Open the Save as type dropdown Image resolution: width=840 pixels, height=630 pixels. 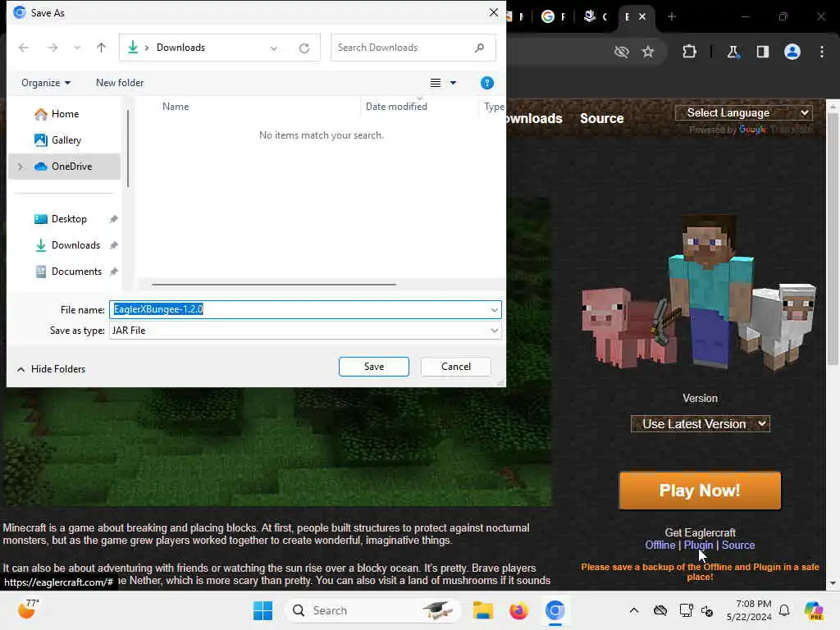point(305,330)
